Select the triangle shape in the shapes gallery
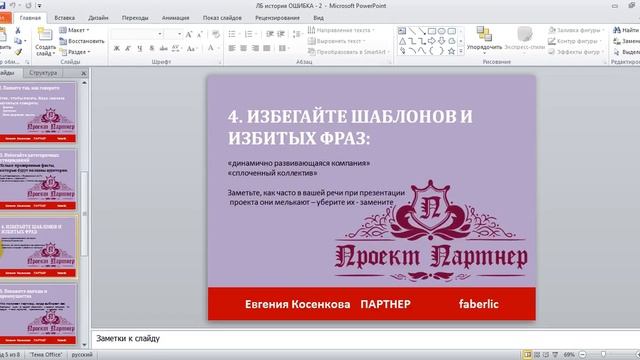This screenshot has width=640, height=360. tap(402, 41)
